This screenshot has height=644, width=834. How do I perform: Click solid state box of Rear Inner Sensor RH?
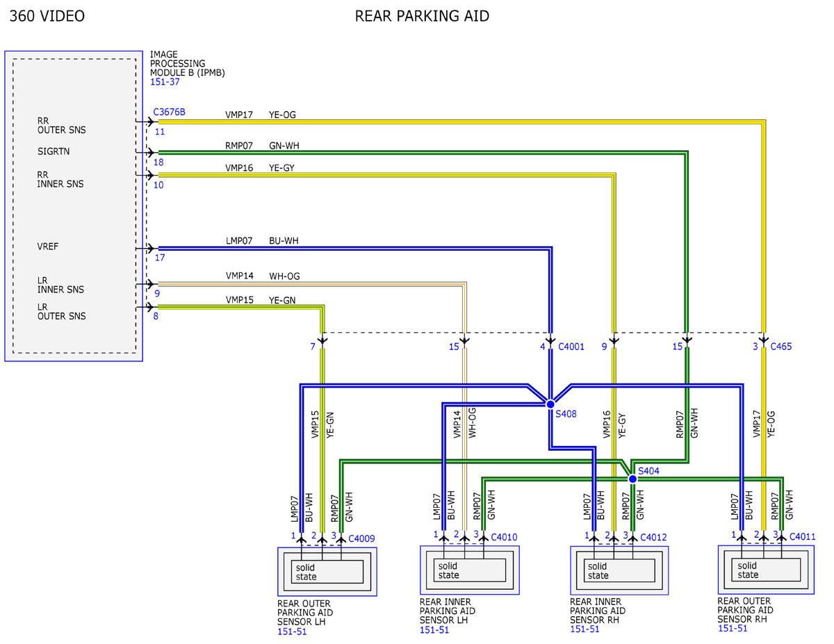point(619,570)
